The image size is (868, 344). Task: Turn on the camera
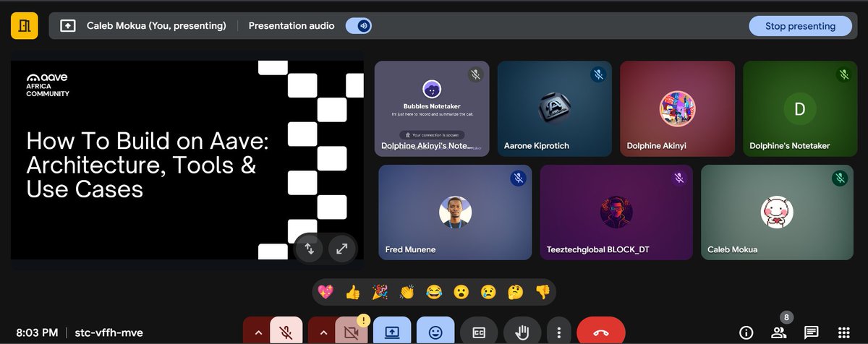pos(351,332)
